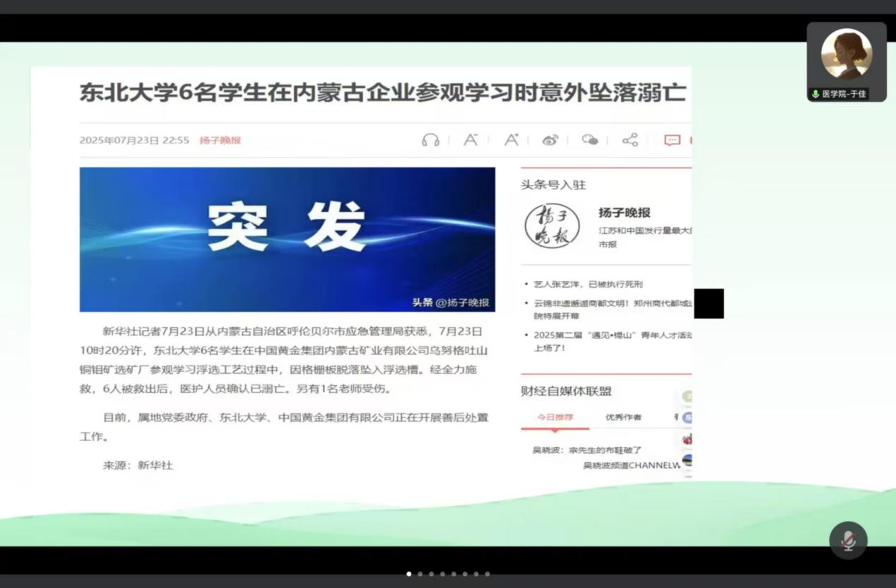Viewport: 896px width, 588px height.
Task: Click the blue 突发 banner image
Action: coord(287,239)
